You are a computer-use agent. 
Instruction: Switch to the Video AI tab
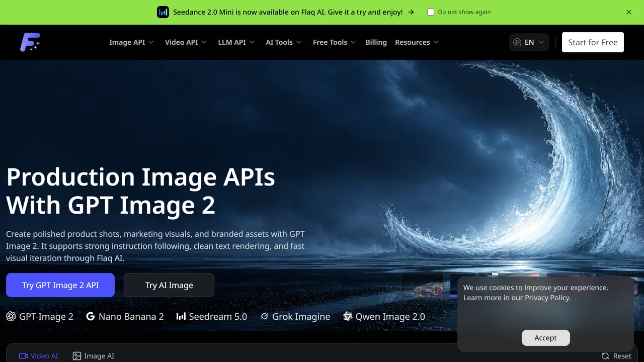point(38,356)
